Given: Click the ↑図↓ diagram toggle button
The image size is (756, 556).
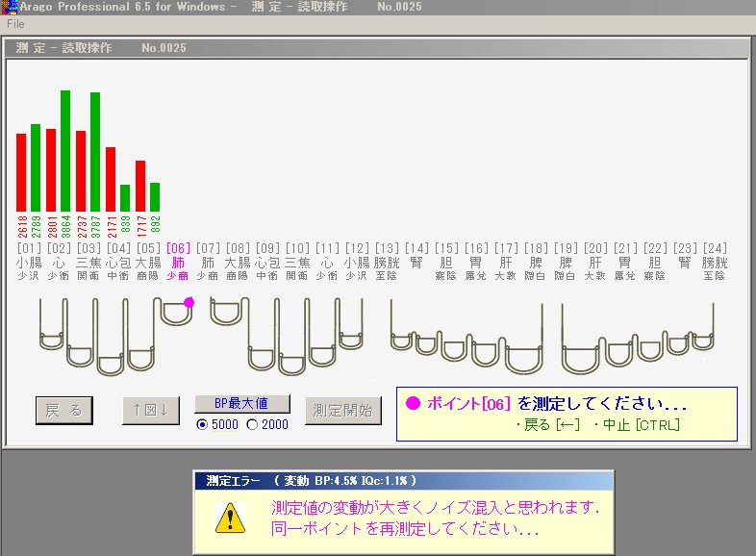Looking at the screenshot, I should click(151, 411).
